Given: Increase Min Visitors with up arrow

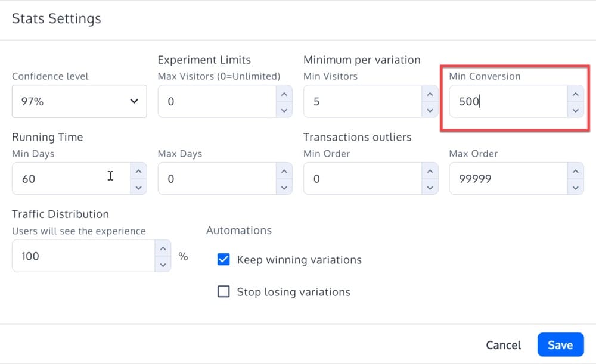Looking at the screenshot, I should 430,94.
